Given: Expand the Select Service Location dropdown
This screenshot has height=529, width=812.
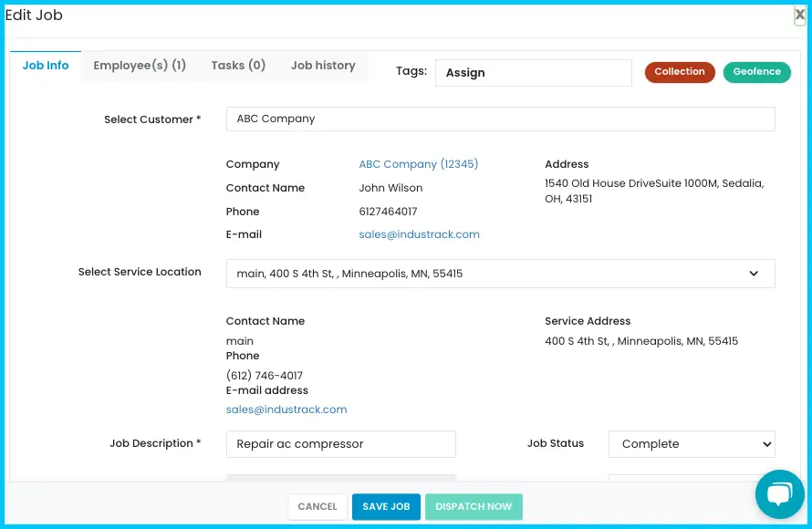Looking at the screenshot, I should [x=500, y=274].
